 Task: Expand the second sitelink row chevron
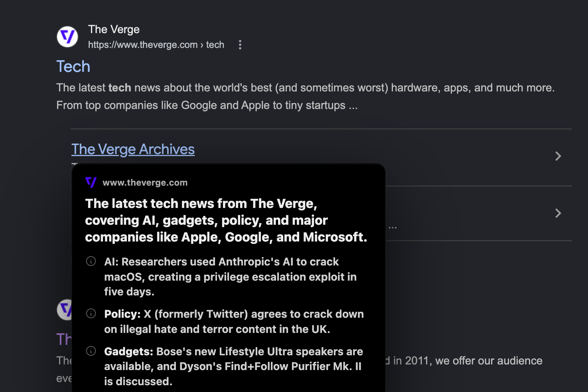(558, 213)
